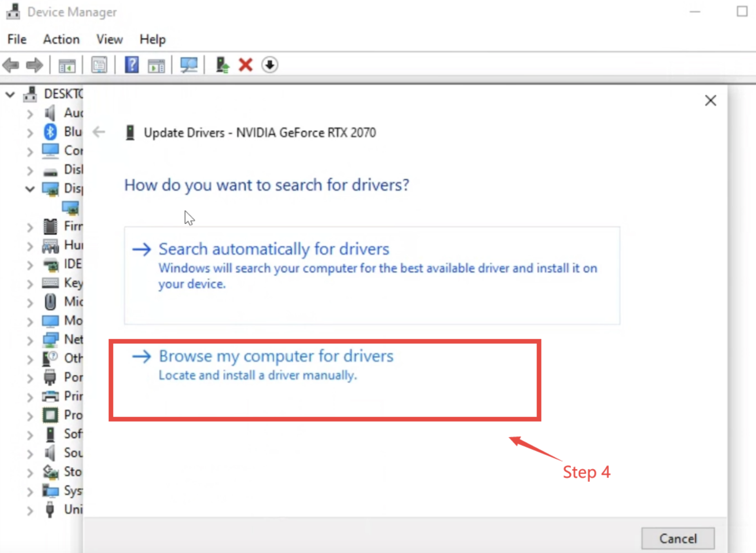Select the Ports category icon
Screen dimensions: 756x553
50,377
